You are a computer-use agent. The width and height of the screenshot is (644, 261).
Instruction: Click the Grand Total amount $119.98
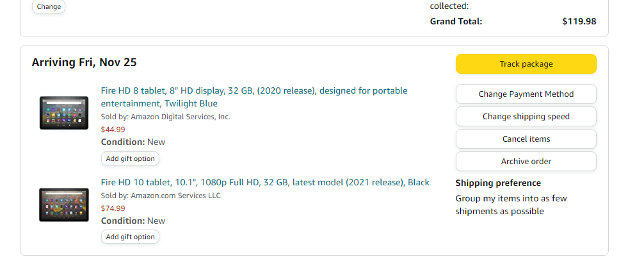579,21
